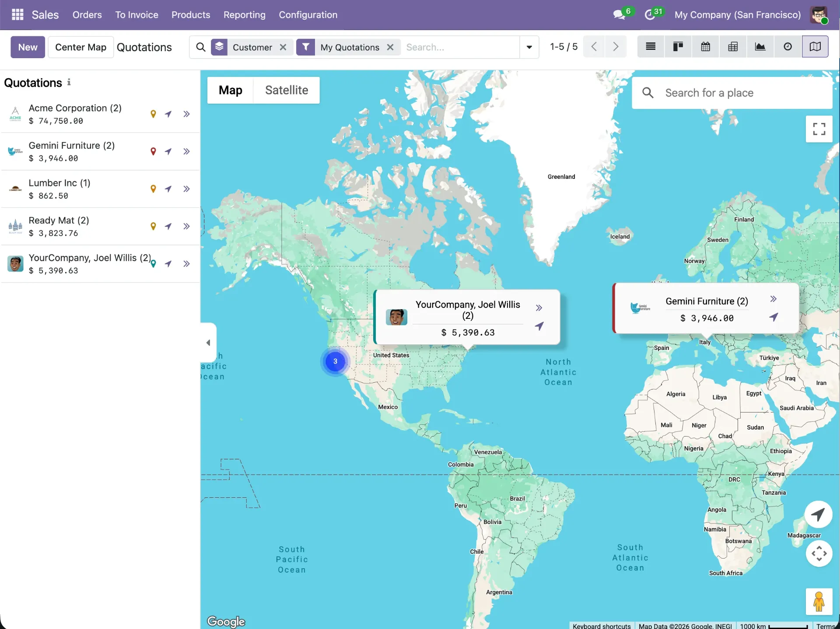Collapse the quotations side panel
840x629 pixels.
(208, 342)
